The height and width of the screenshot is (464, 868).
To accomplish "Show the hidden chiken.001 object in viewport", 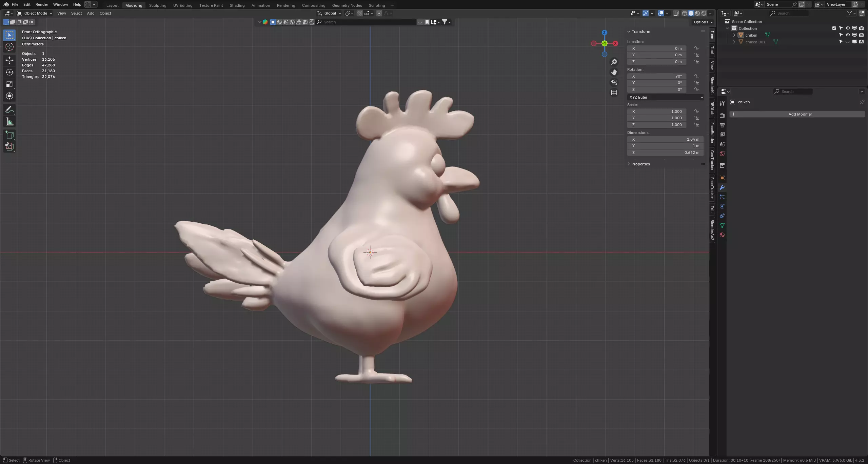I will click(x=848, y=42).
